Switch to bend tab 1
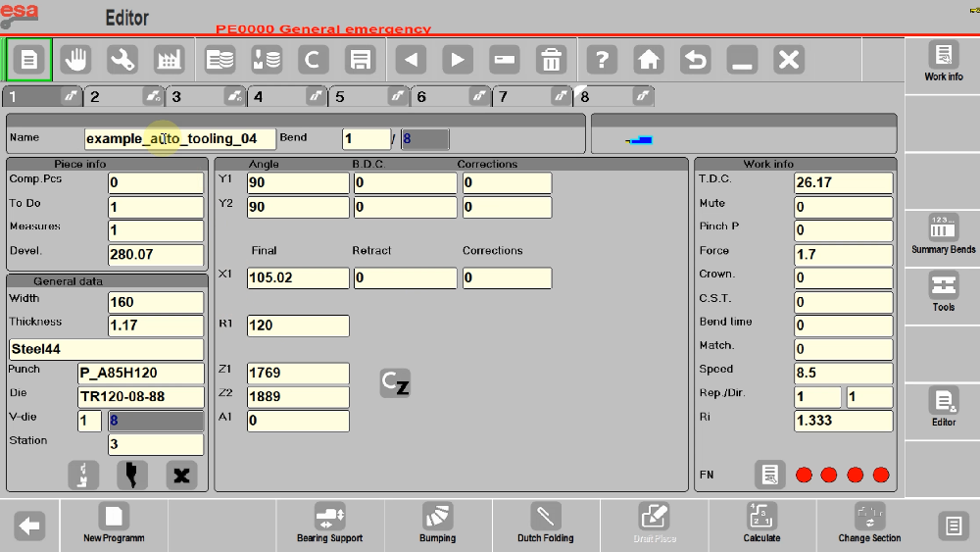This screenshot has width=980, height=552. click(x=41, y=96)
